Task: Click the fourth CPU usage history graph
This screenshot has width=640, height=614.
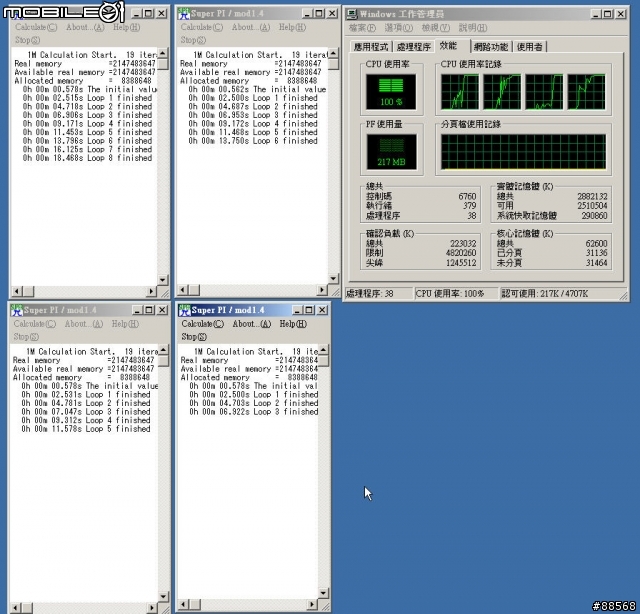Action: [x=587, y=92]
